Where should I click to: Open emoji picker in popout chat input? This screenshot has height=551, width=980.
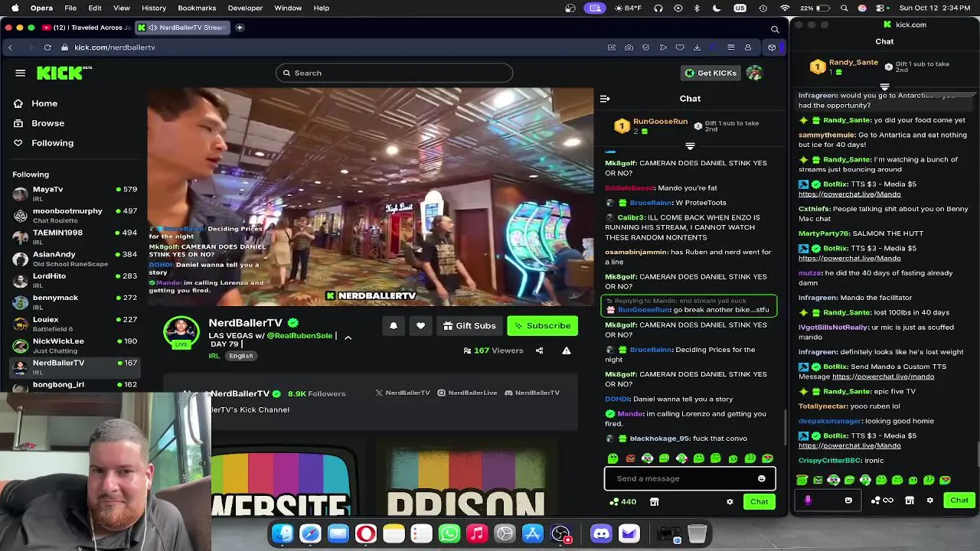tap(848, 500)
